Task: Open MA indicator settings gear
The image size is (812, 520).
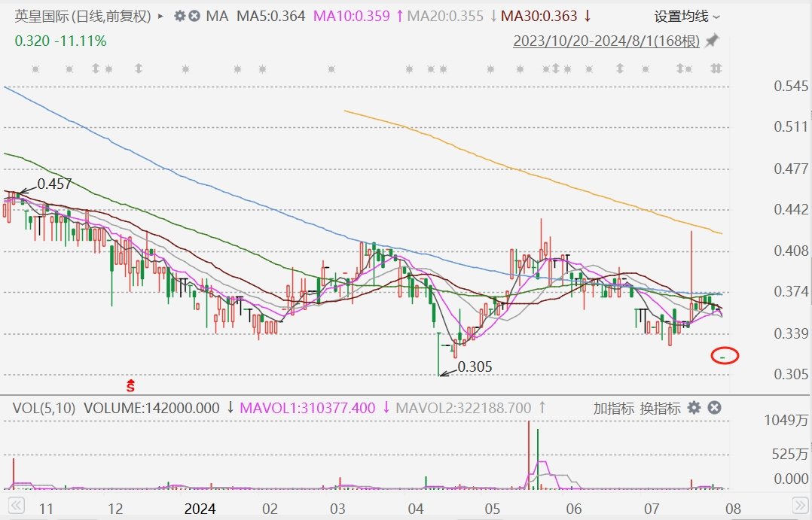Action: point(179,16)
